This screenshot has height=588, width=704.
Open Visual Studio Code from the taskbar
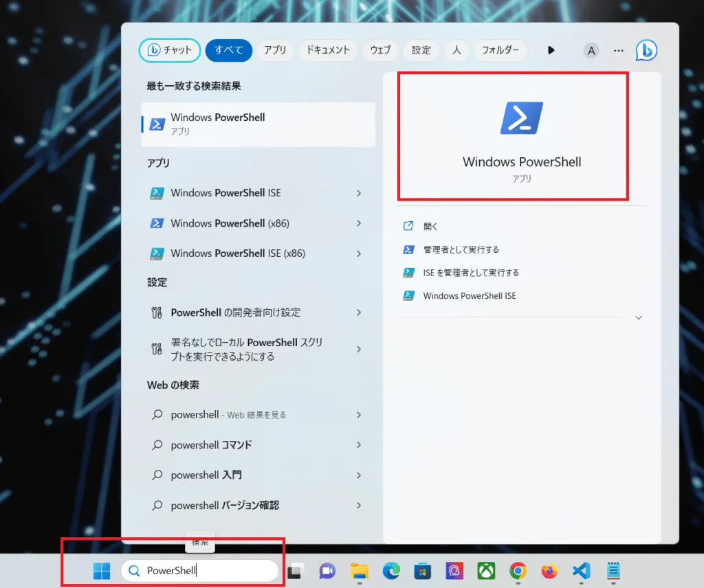(581, 571)
